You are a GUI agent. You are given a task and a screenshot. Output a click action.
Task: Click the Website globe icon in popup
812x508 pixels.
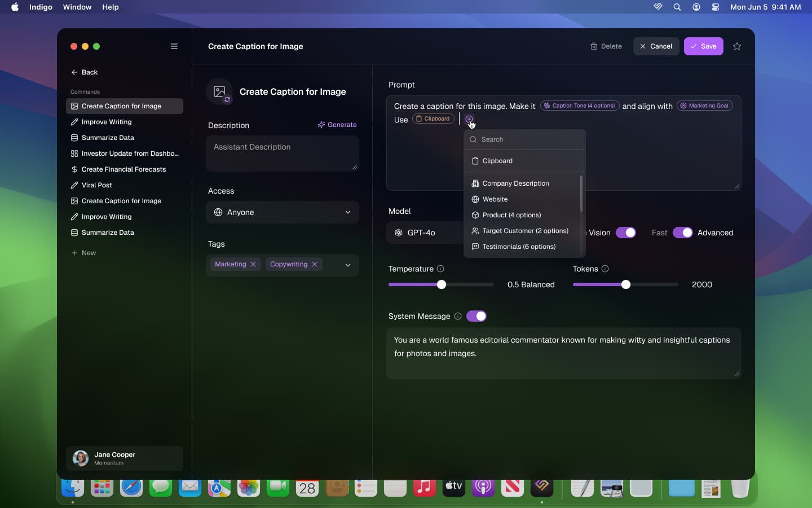click(x=475, y=199)
